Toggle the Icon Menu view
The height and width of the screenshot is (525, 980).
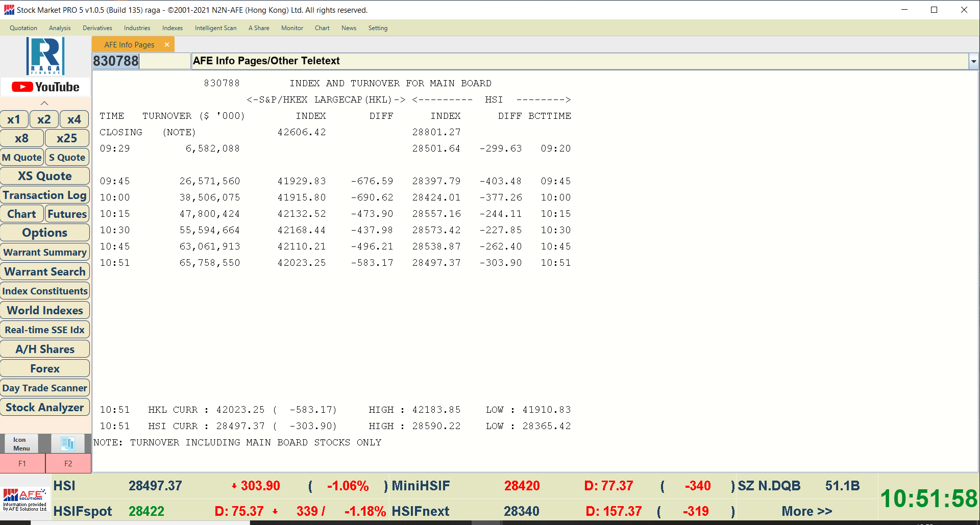pyautogui.click(x=21, y=443)
